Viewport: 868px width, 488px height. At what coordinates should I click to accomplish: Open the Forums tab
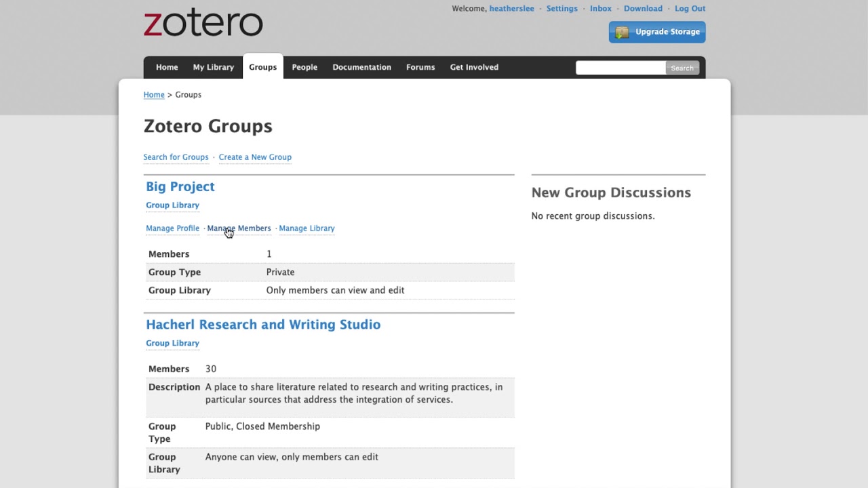coord(420,67)
